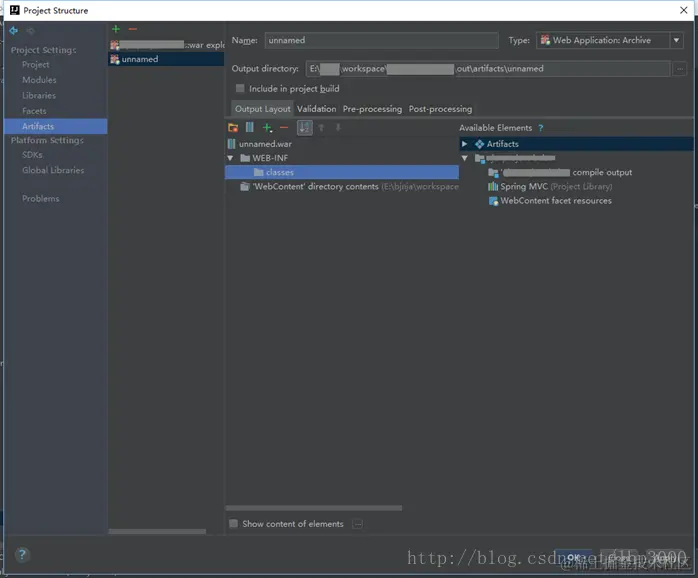Click the Output directory path field
698x578 pixels.
pyautogui.click(x=488, y=69)
